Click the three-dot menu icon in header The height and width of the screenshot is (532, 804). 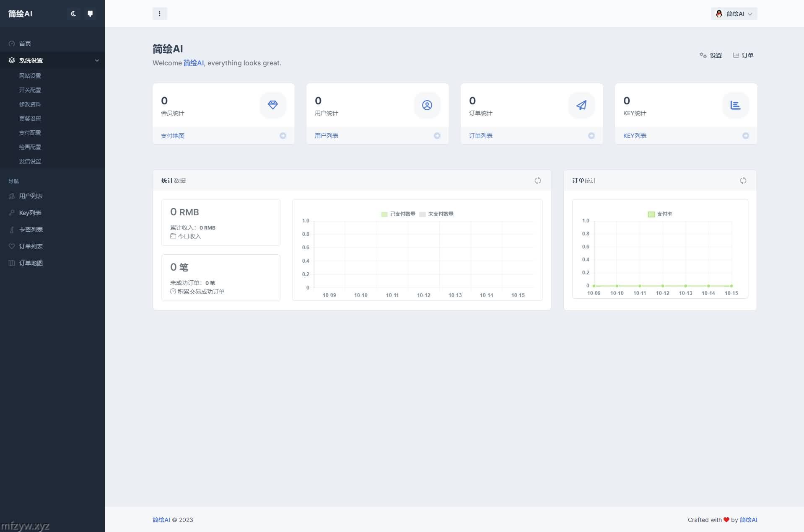159,14
